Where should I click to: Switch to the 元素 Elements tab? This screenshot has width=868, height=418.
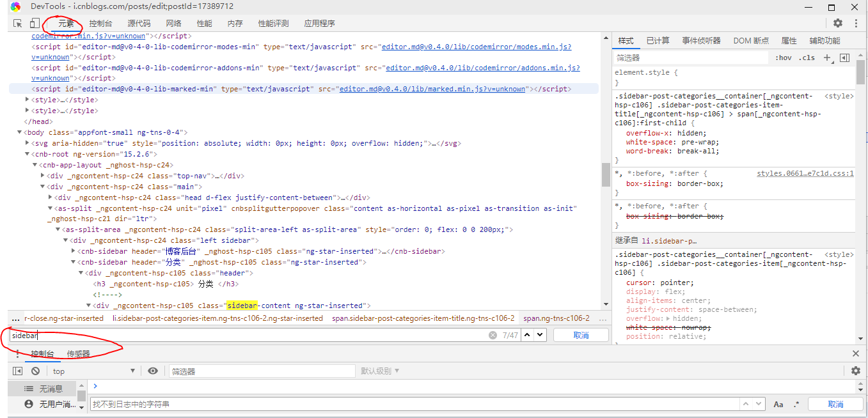(x=67, y=23)
